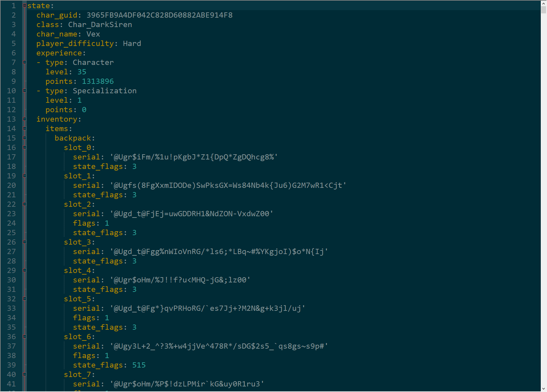The height and width of the screenshot is (392, 547).
Task: Click line number 1 in the gutter
Action: [x=13, y=6]
